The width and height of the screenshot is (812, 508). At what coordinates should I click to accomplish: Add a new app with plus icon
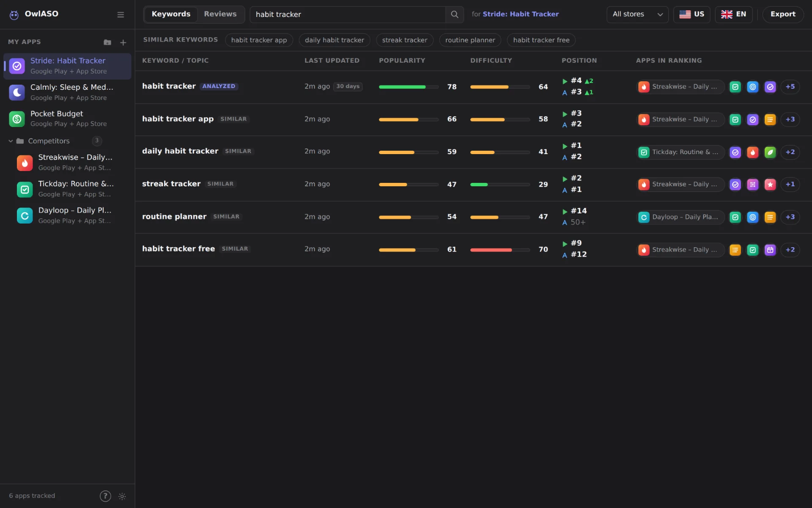tap(123, 42)
